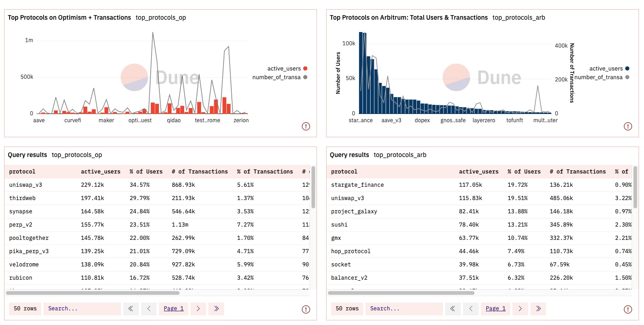Image resolution: width=644 pixels, height=325 pixels.
Task: Click vertical scrollbar of top_protocols_op table
Action: click(x=313, y=188)
